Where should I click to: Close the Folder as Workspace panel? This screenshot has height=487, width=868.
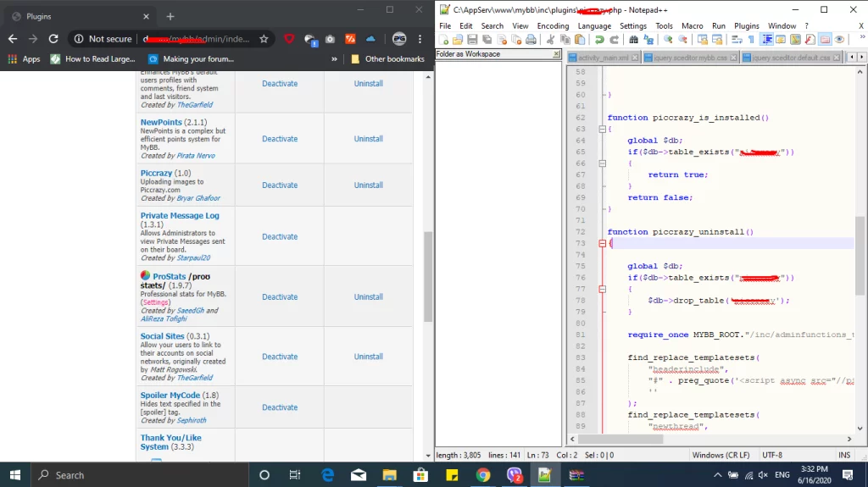pyautogui.click(x=556, y=53)
